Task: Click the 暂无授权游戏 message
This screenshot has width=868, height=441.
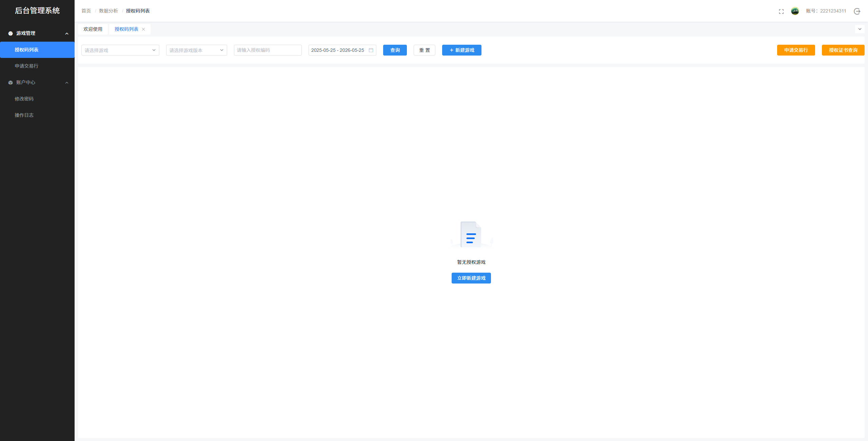Action: (x=471, y=262)
